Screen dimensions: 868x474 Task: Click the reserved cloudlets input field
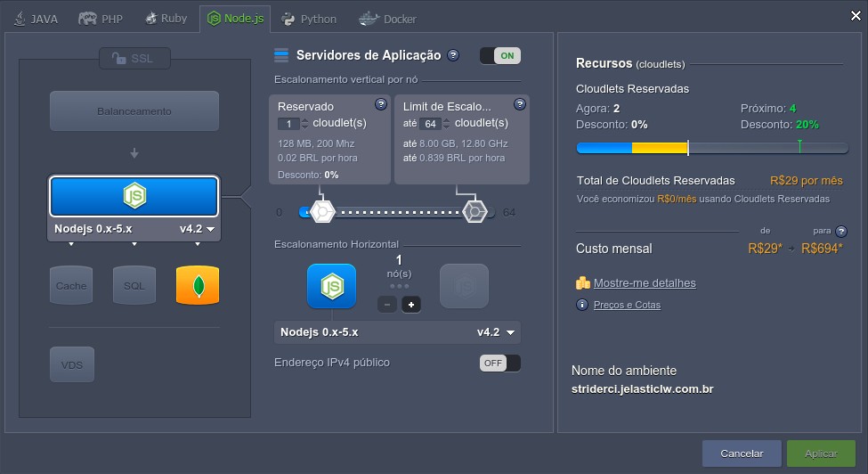click(x=288, y=124)
